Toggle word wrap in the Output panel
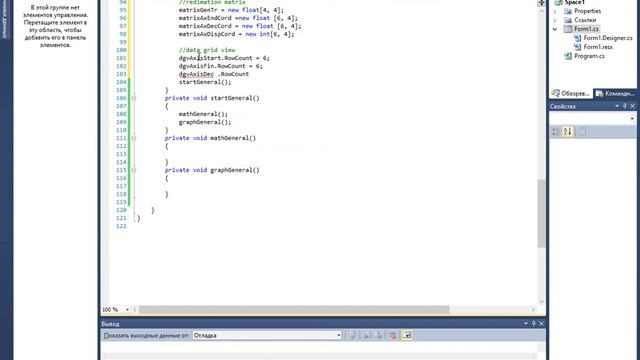The width and height of the screenshot is (640, 360). [407, 336]
